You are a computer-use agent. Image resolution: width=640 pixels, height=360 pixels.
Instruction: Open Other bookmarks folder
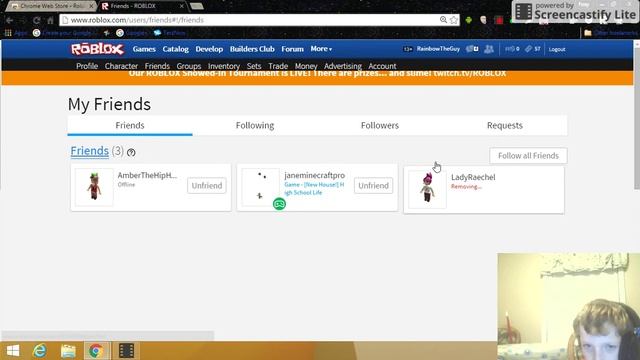coord(611,33)
